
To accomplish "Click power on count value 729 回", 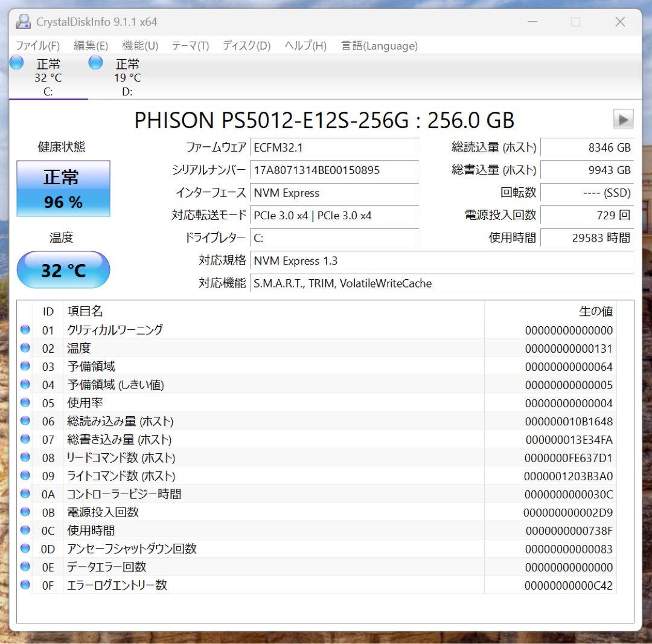I will click(x=587, y=216).
